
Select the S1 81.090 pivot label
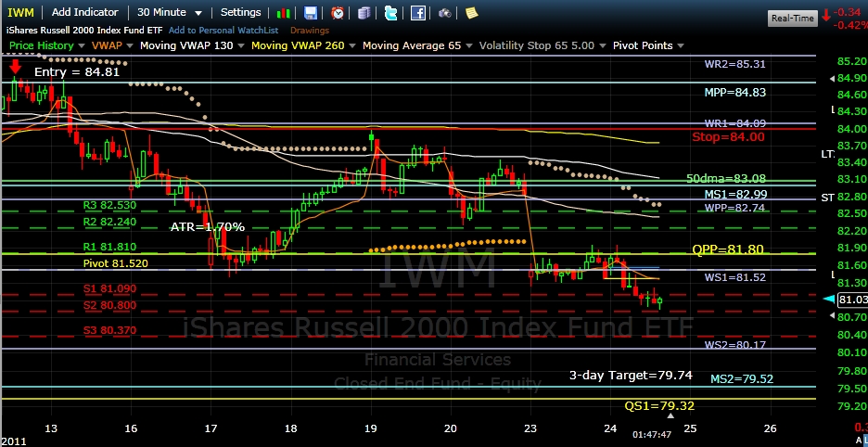tap(109, 288)
